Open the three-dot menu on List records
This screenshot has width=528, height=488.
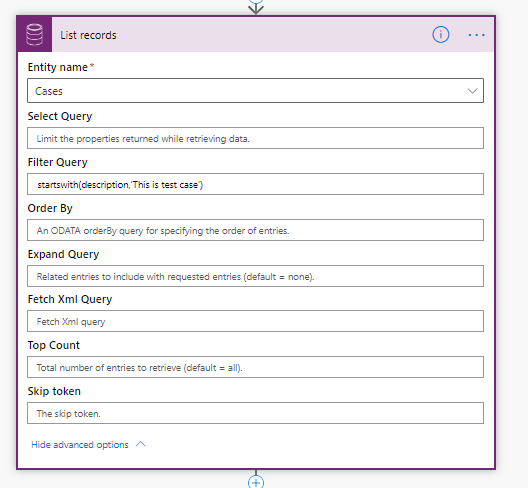476,35
